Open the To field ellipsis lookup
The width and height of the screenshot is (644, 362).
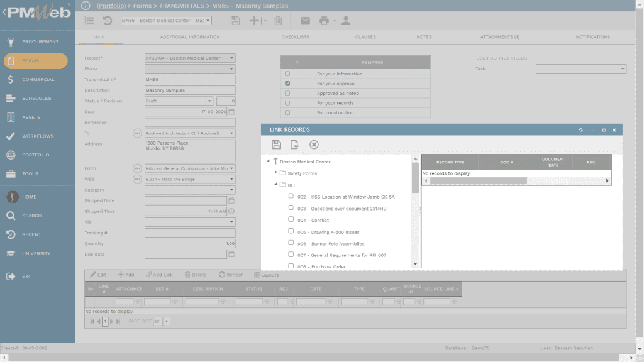pos(137,133)
